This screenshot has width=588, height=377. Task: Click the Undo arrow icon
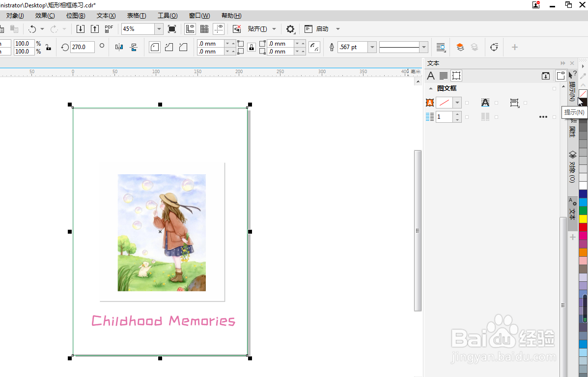coord(32,29)
